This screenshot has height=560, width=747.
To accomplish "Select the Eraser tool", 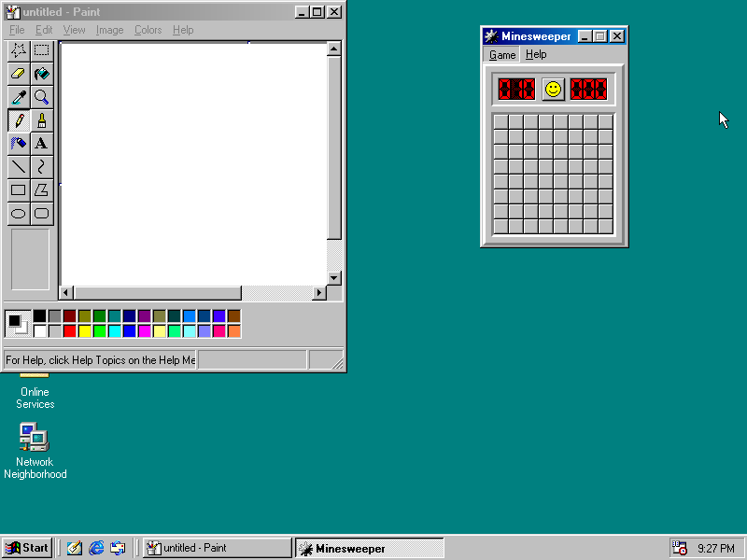I will pos(19,73).
